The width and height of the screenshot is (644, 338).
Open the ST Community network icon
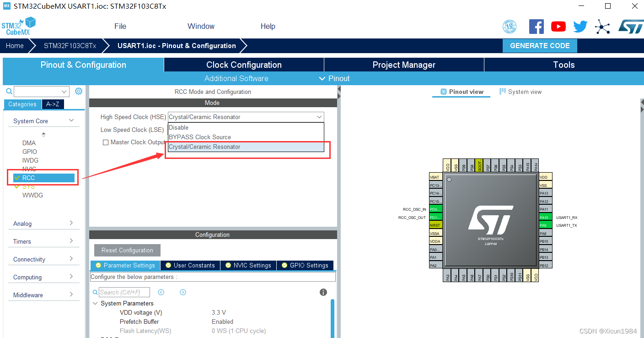pyautogui.click(x=602, y=26)
